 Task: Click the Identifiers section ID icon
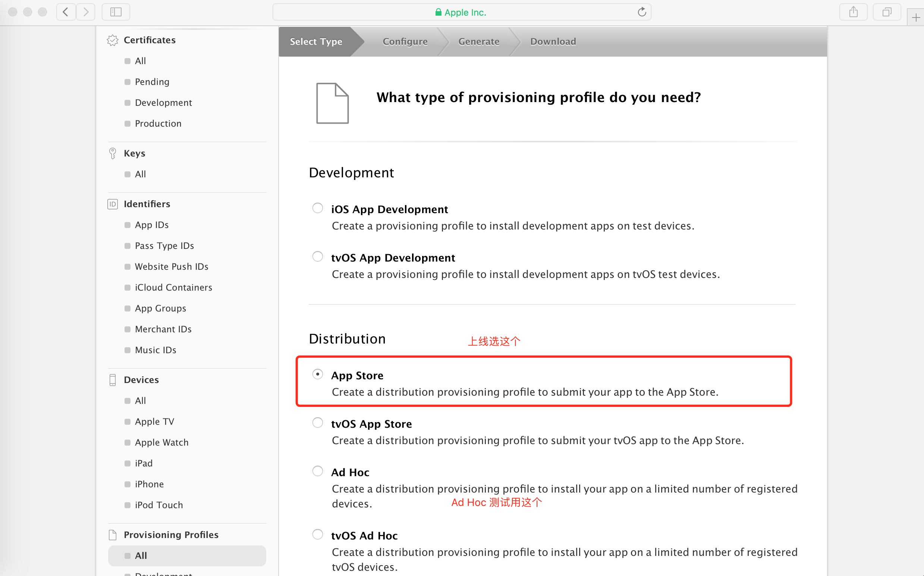(x=113, y=204)
